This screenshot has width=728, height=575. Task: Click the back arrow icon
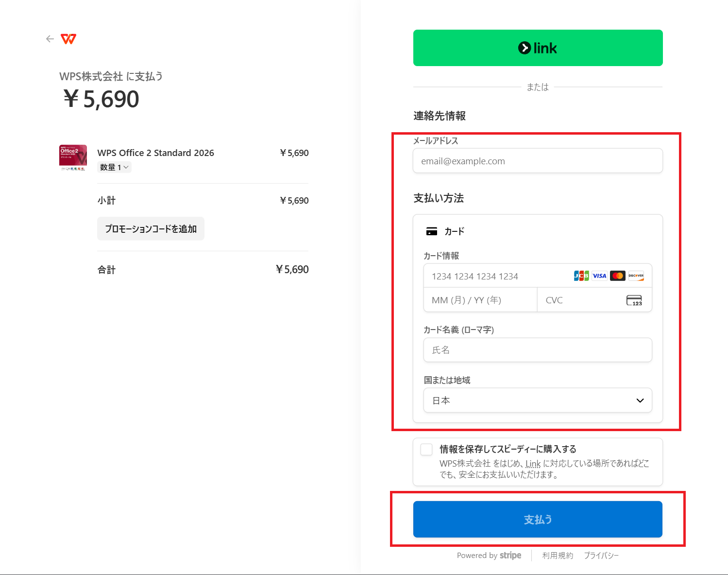click(50, 39)
